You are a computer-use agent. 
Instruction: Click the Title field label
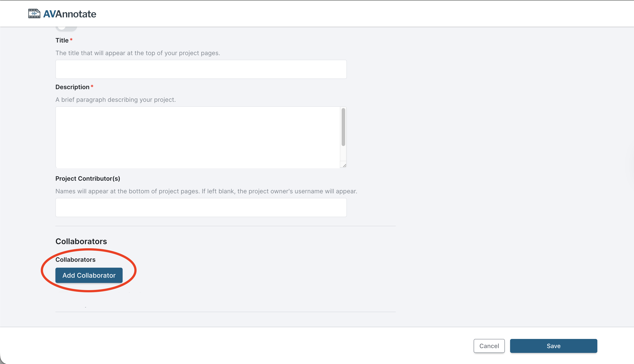tap(62, 41)
